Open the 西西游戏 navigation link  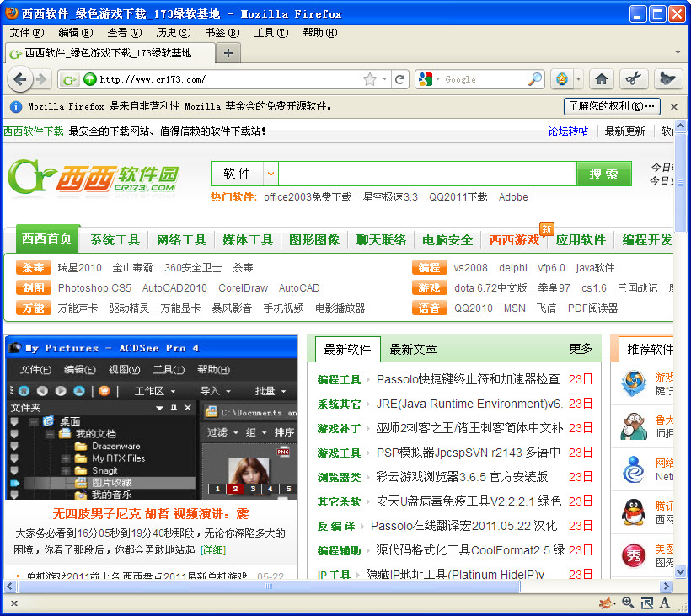[x=514, y=240]
